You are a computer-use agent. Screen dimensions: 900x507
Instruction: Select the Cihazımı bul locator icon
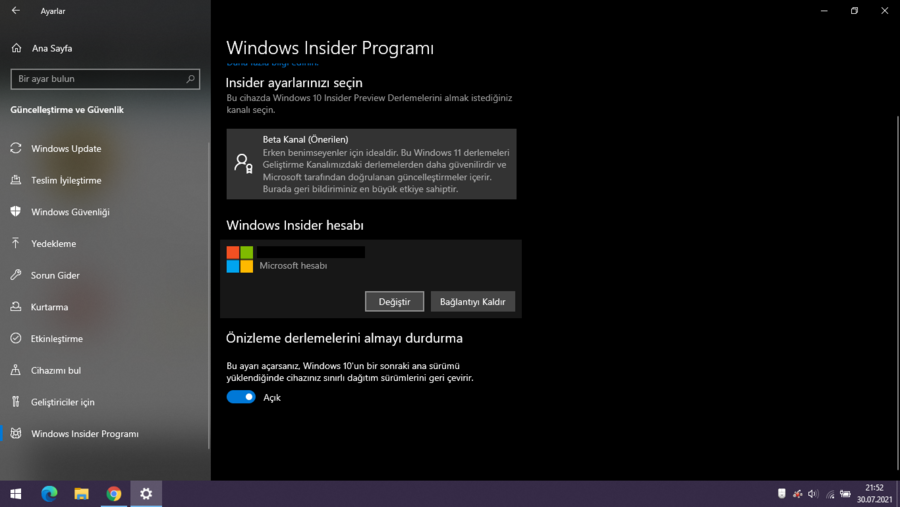tap(16, 370)
